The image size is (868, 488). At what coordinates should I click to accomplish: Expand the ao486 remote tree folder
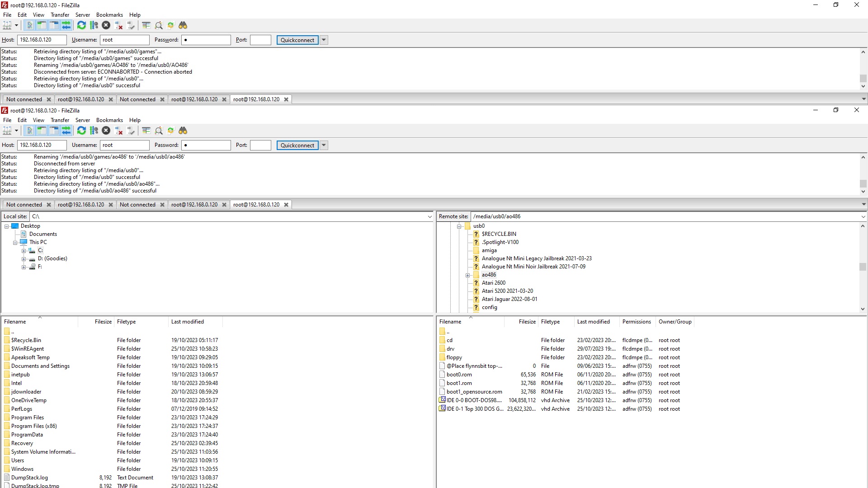[468, 275]
